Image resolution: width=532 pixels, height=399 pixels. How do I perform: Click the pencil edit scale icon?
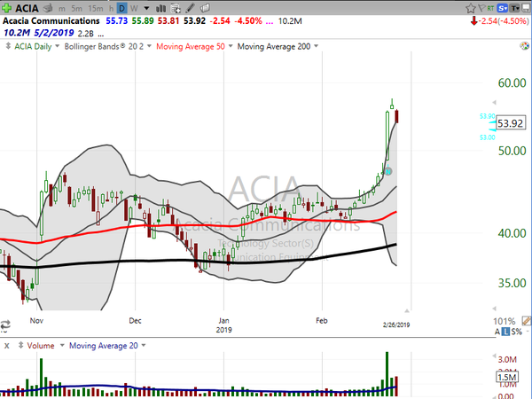(x=526, y=320)
